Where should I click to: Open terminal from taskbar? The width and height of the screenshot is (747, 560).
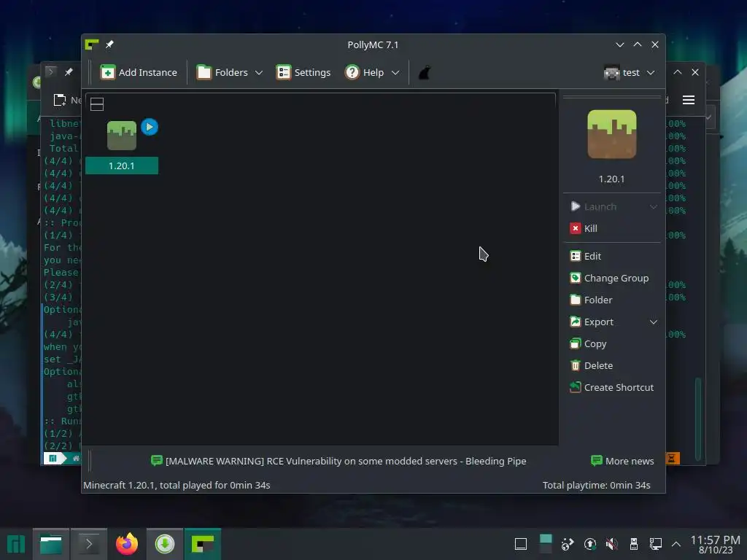88,544
